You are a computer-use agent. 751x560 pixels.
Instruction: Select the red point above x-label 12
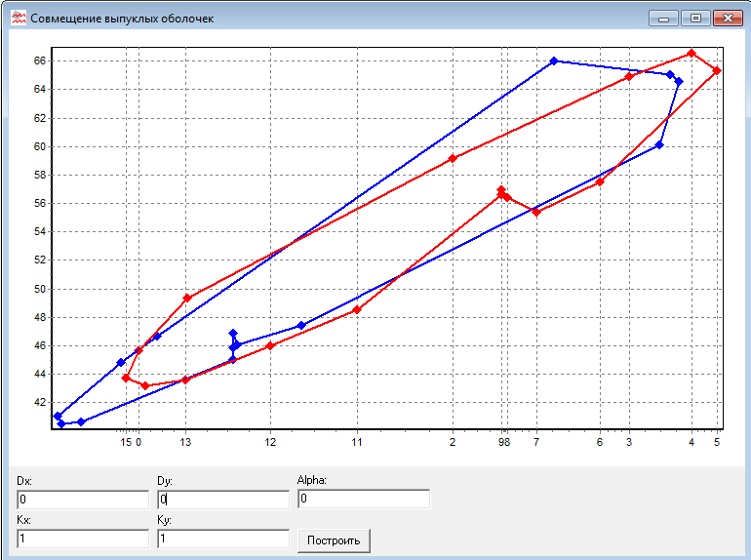(x=270, y=345)
